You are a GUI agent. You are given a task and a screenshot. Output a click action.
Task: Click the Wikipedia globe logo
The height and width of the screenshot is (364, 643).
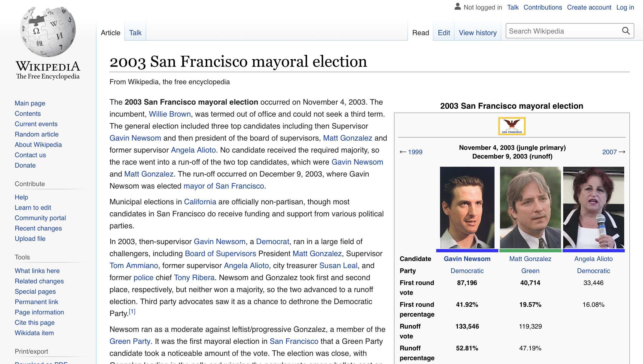[x=48, y=31]
